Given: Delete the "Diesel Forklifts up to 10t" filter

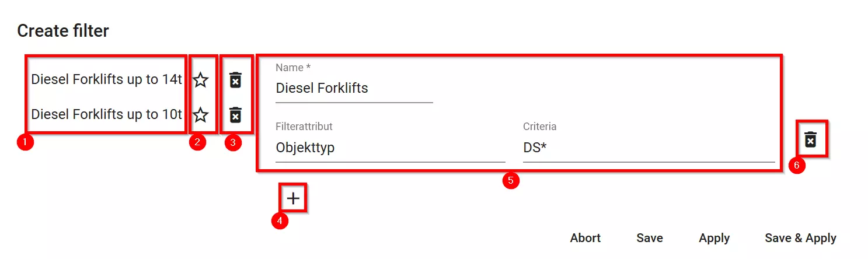Looking at the screenshot, I should click(x=235, y=115).
